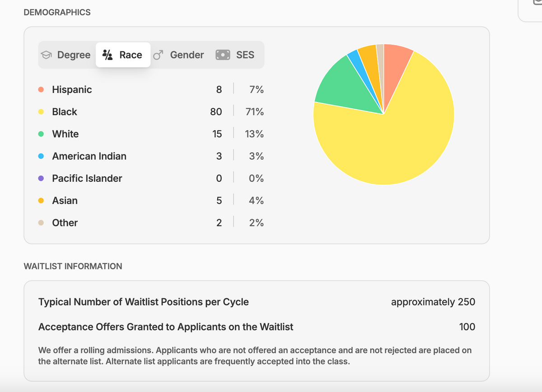Click the orange Hispanic legend dot
This screenshot has height=392, width=542.
point(41,90)
